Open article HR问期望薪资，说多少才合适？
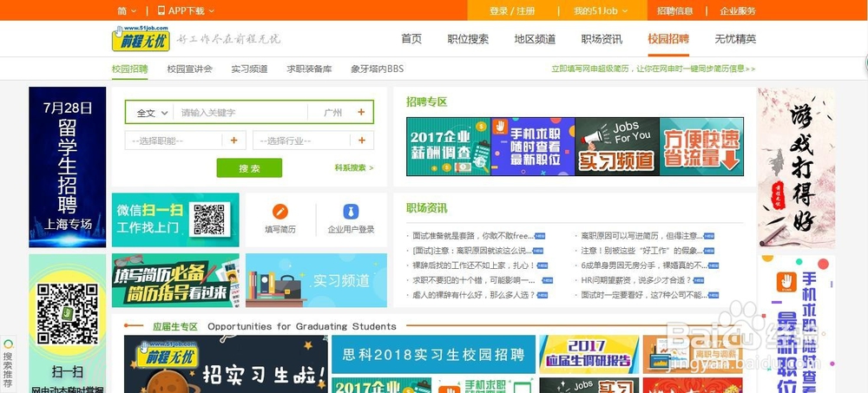The width and height of the screenshot is (868, 393). (635, 280)
